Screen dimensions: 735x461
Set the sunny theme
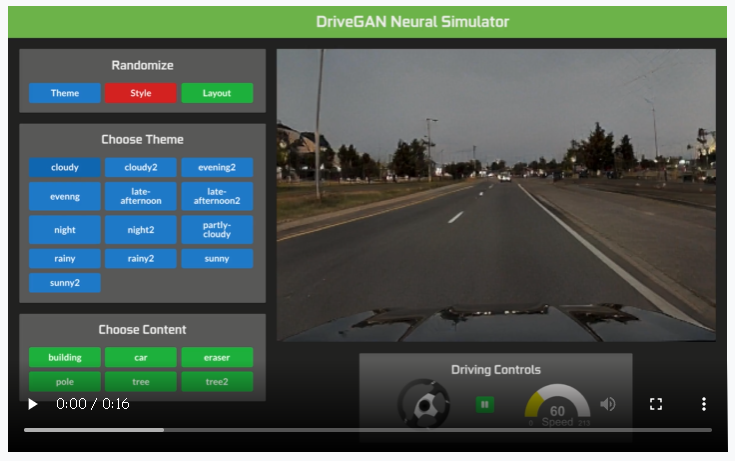click(x=217, y=258)
